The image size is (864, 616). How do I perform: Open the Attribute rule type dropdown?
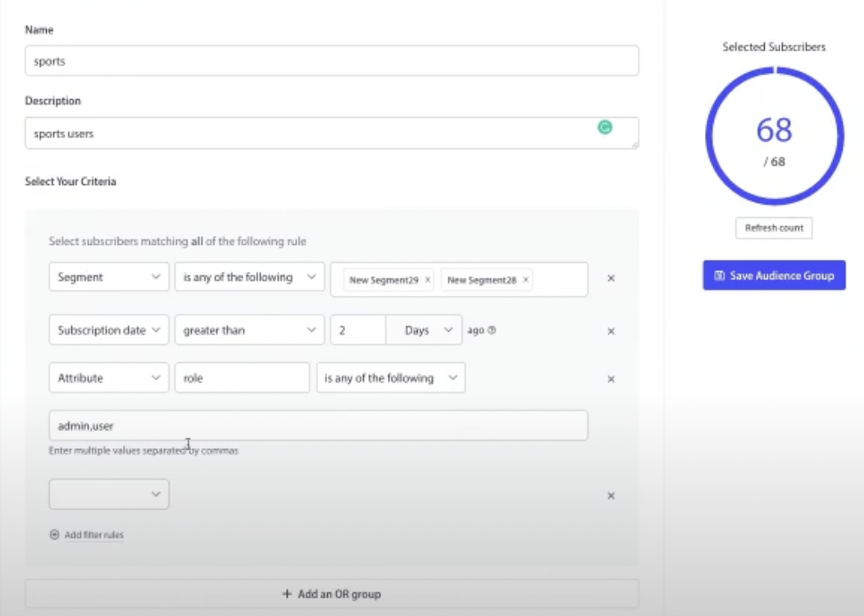click(x=108, y=378)
